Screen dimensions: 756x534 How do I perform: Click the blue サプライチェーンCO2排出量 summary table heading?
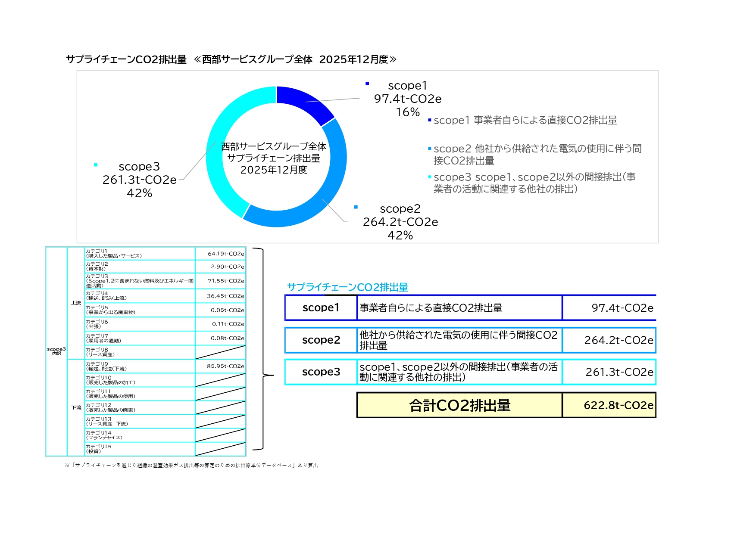click(347, 287)
